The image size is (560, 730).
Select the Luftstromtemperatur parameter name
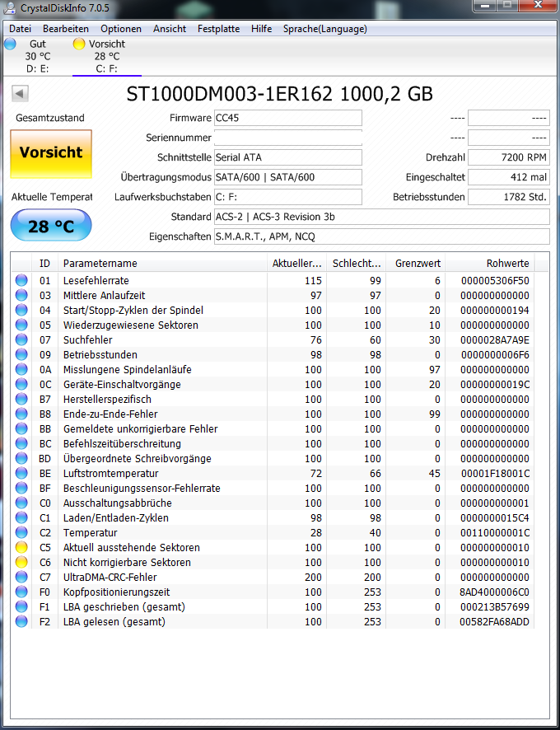(x=111, y=474)
